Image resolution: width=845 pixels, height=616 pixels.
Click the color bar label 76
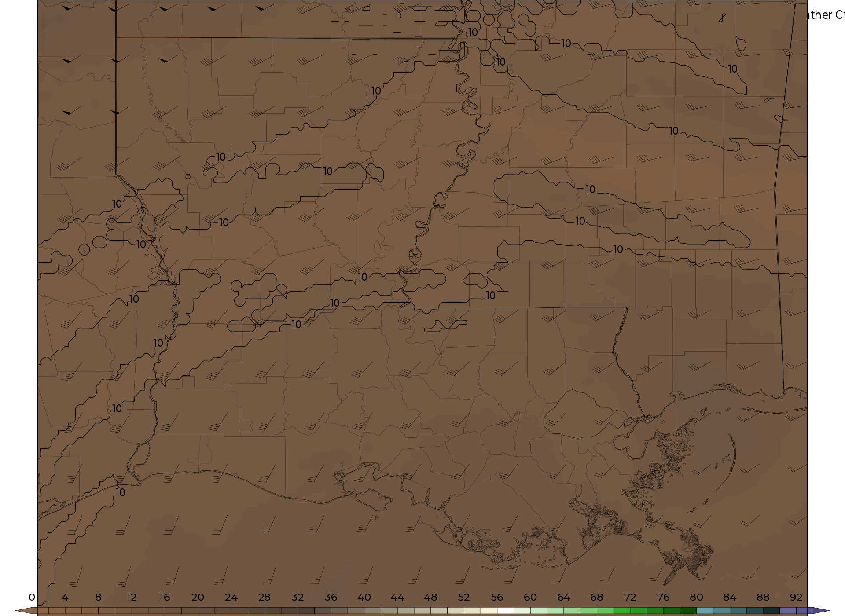663,597
